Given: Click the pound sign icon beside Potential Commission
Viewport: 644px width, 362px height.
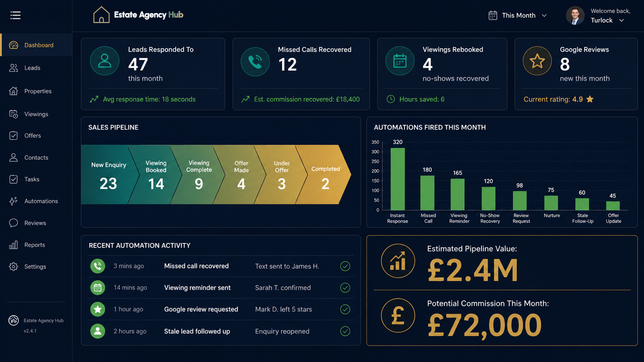Looking at the screenshot, I should [398, 315].
